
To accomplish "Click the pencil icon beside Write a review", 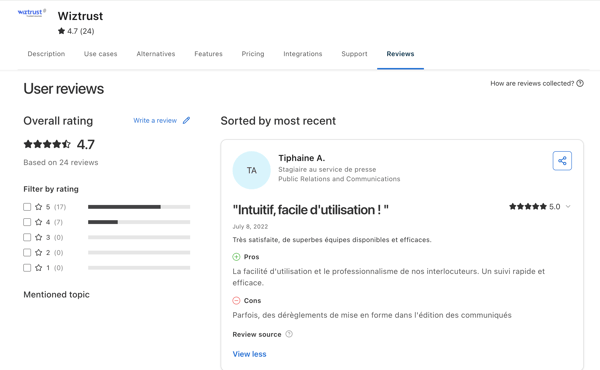I will (x=186, y=121).
